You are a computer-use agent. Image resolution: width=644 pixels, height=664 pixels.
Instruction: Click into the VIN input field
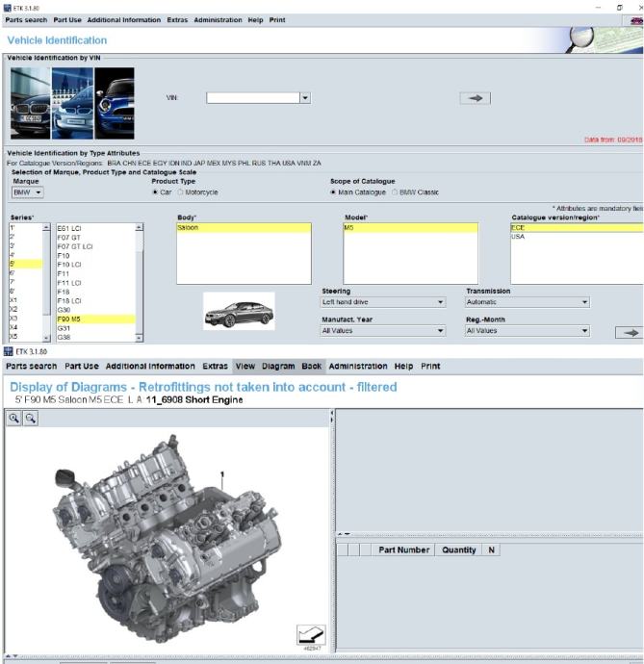pyautogui.click(x=253, y=98)
